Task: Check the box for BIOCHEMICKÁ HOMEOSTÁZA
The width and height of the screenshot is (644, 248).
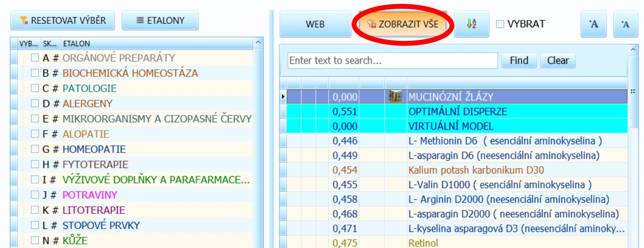Action: coord(35,73)
